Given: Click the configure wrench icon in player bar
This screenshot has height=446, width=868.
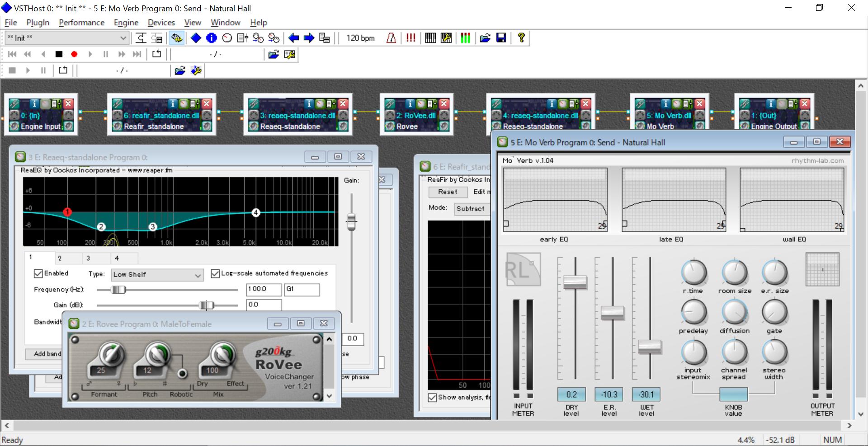Looking at the screenshot, I should pos(289,54).
